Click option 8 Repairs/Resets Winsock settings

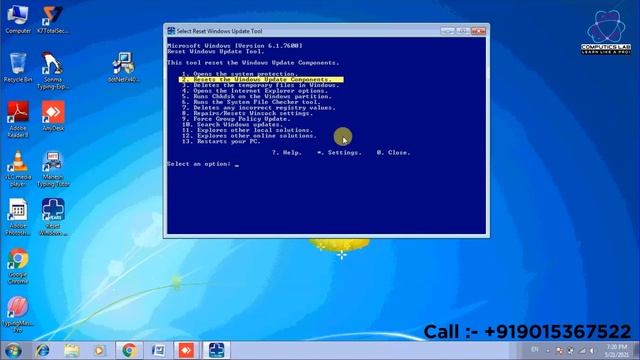coord(247,113)
